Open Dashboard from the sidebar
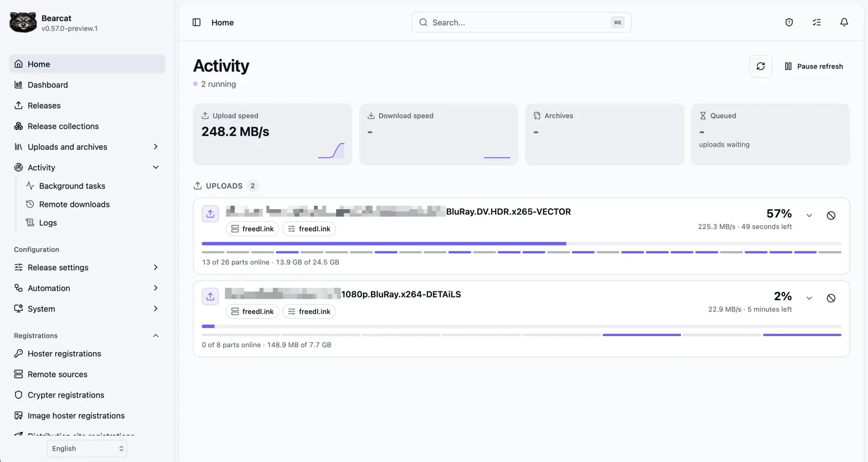 pos(87,84)
